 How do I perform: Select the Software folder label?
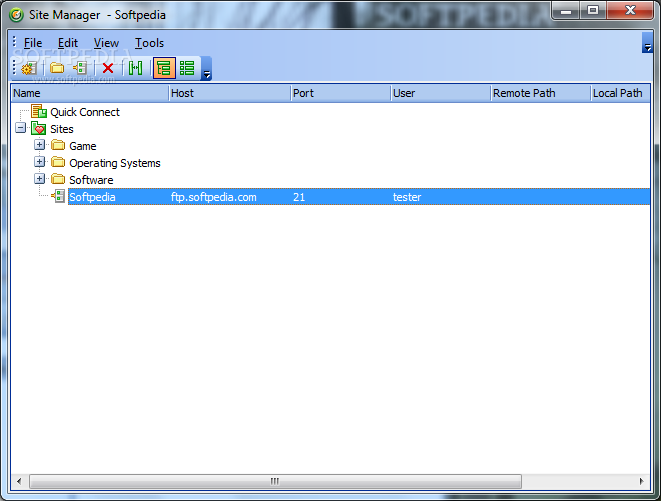pos(91,180)
